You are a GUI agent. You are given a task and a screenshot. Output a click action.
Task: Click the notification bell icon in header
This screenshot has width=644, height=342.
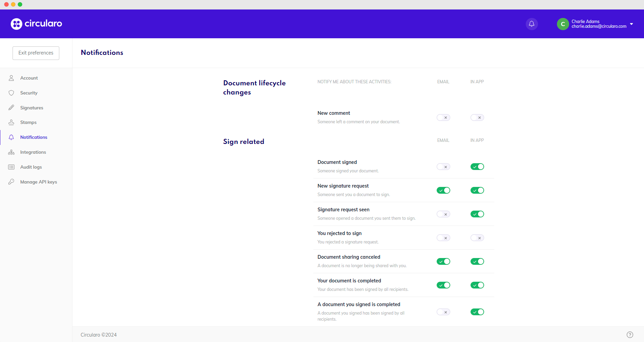532,24
